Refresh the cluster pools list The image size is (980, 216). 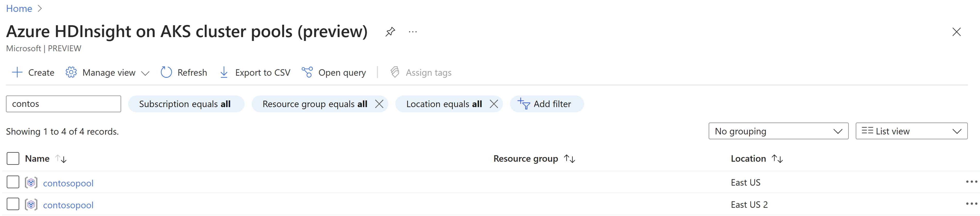coord(184,72)
